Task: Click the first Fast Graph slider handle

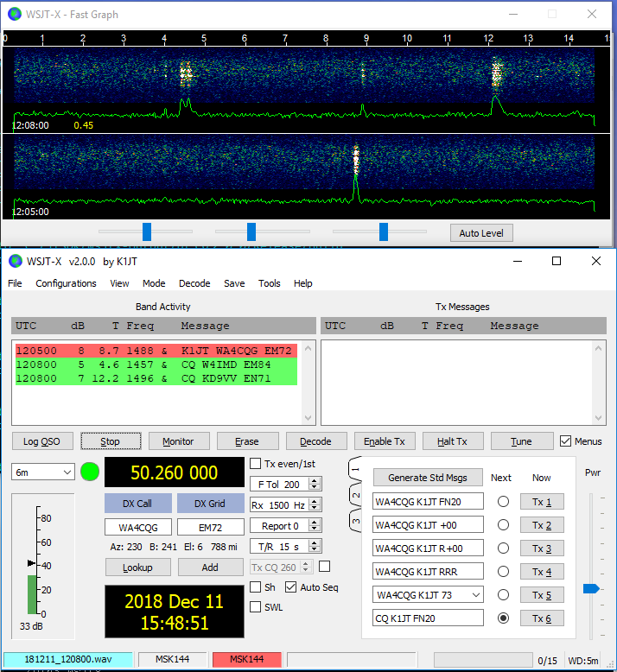Action: click(x=147, y=231)
